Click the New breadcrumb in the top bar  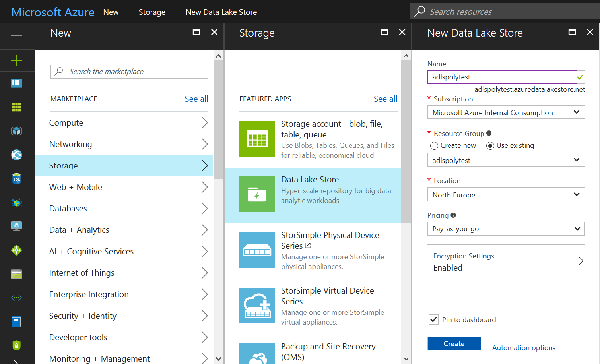coord(111,12)
